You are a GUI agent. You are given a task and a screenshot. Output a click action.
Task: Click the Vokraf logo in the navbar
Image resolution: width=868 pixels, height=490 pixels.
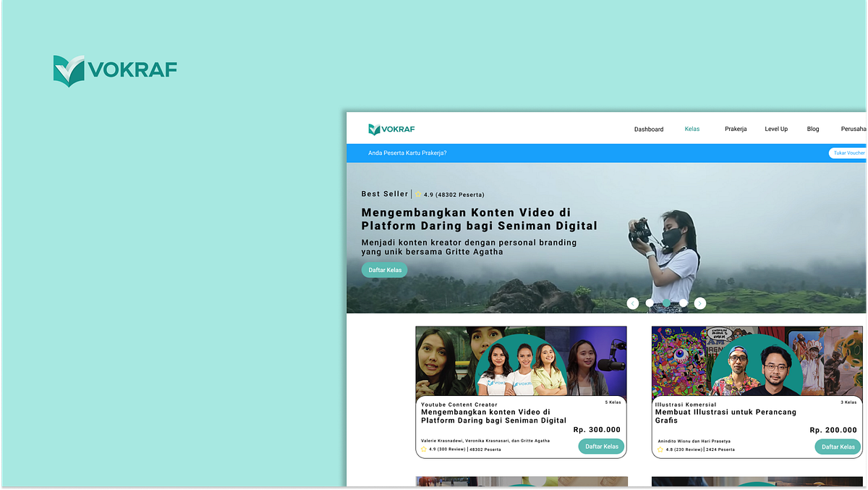tap(391, 128)
